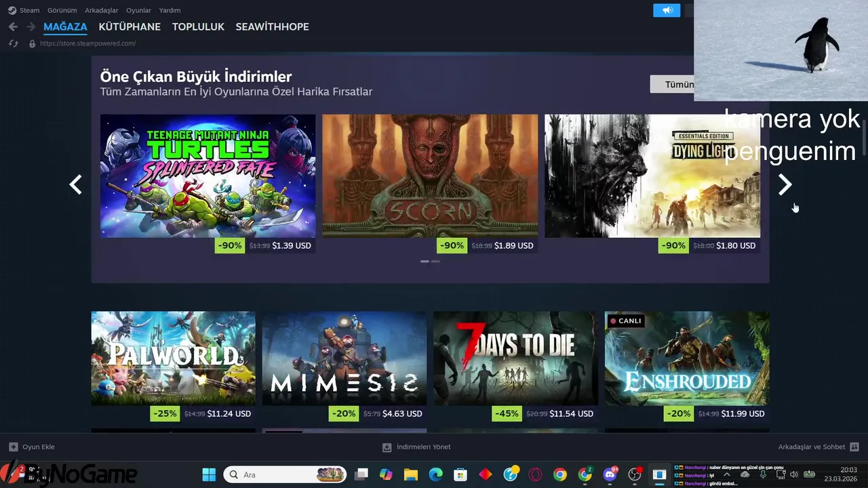868x488 pixels.
Task: Click the blue megaphone announcements icon
Action: tap(667, 10)
